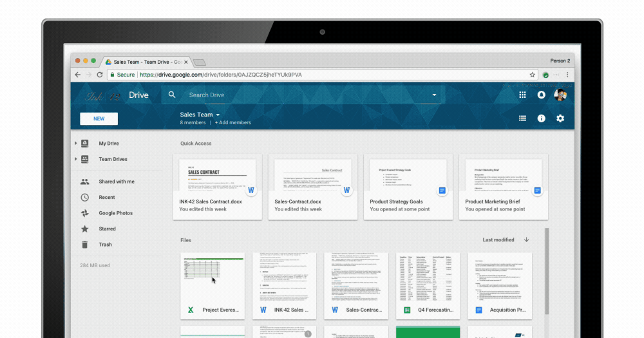Reload the page in Chrome
The image size is (644, 338).
pyautogui.click(x=100, y=75)
